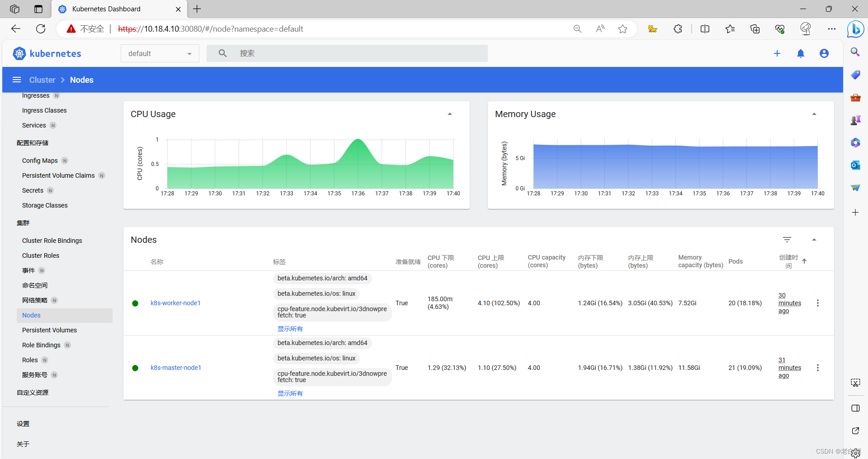868x459 pixels.
Task: Open Role Bindings in the sidebar
Action: (x=41, y=345)
